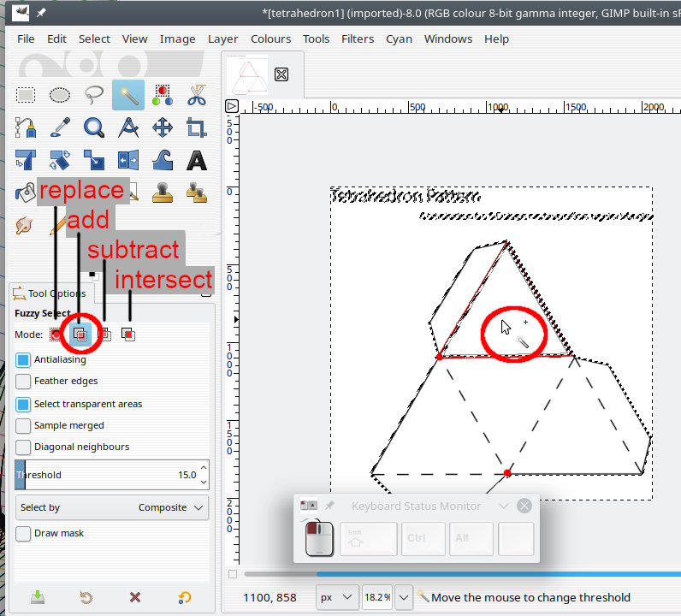Disable the Antialiasing checkbox
The height and width of the screenshot is (616, 681).
click(x=24, y=360)
